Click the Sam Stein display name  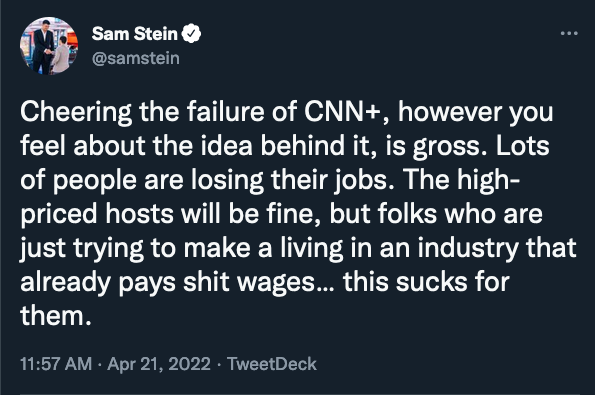[x=135, y=33]
